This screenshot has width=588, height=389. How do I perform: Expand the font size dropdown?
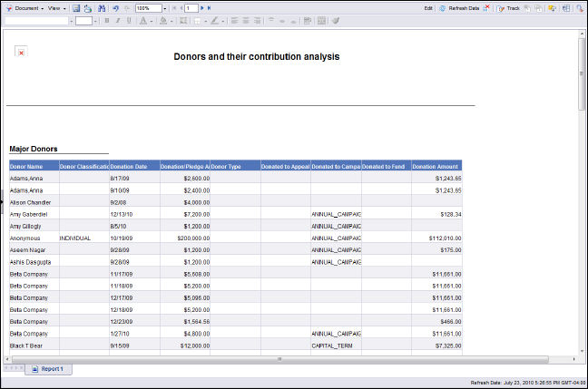(95, 20)
